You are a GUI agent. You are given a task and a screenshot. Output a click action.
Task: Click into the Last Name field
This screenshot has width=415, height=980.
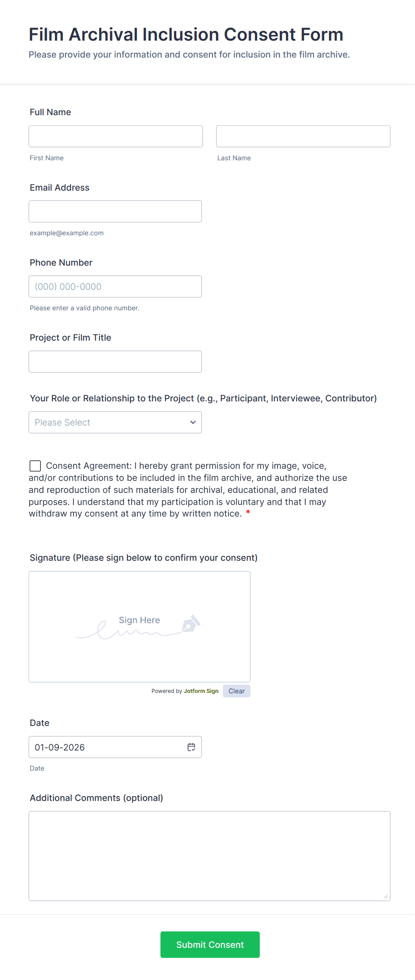pyautogui.click(x=303, y=136)
